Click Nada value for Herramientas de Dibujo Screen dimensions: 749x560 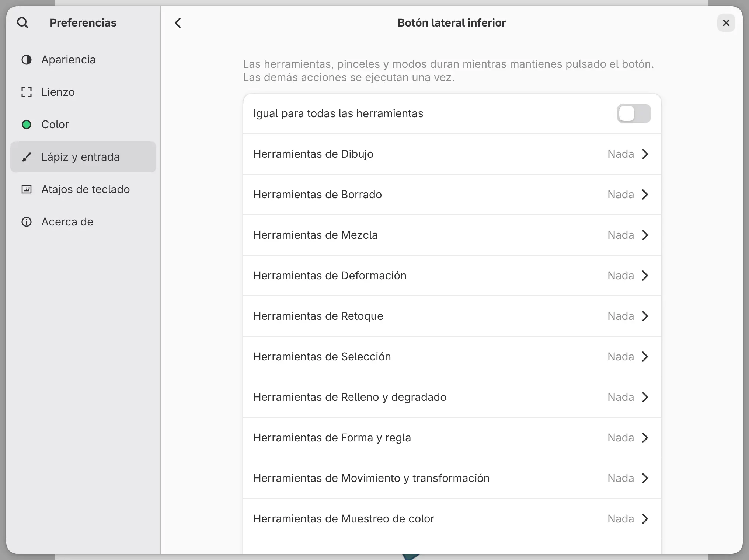click(621, 154)
